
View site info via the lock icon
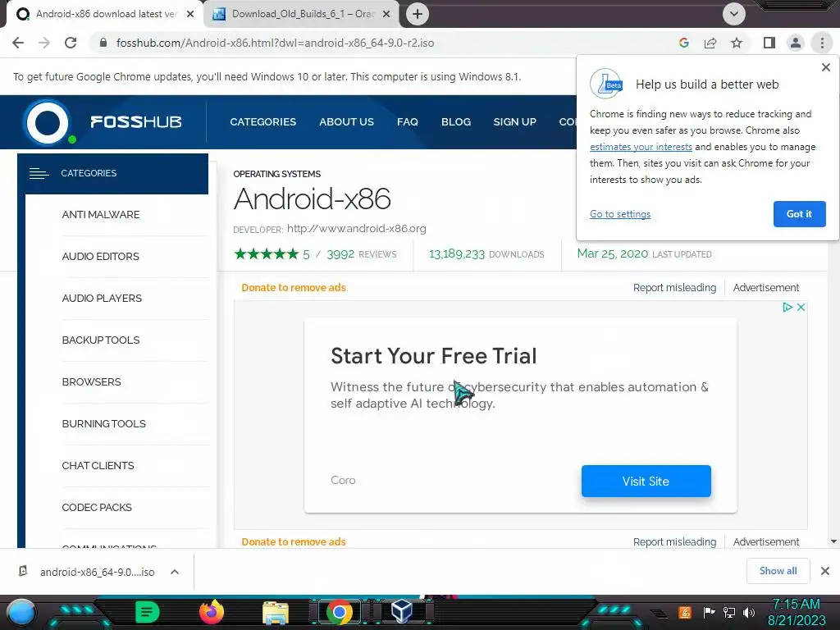pyautogui.click(x=103, y=43)
